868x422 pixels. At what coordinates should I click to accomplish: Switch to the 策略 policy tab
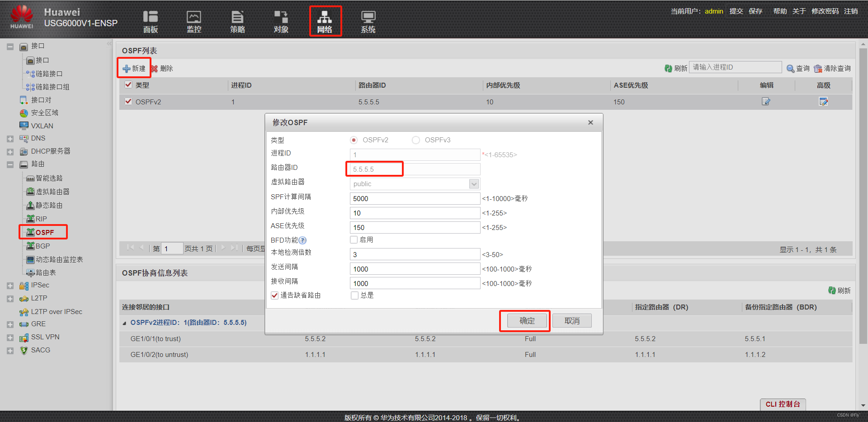click(237, 21)
